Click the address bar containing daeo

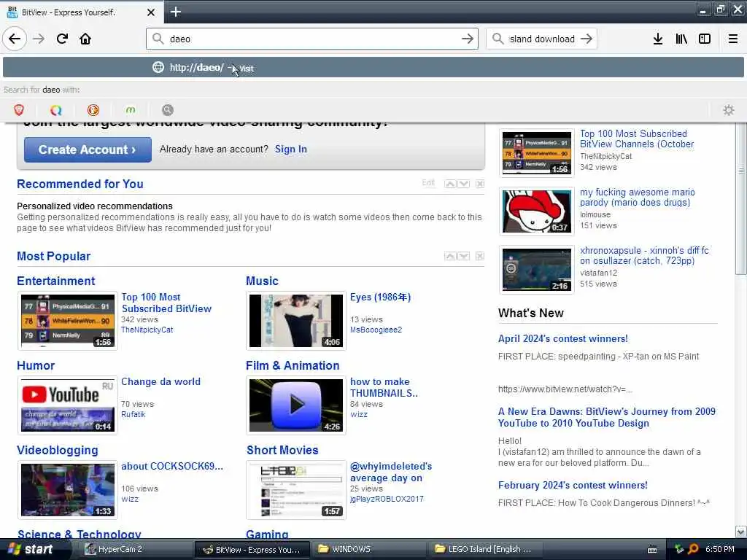tap(312, 39)
